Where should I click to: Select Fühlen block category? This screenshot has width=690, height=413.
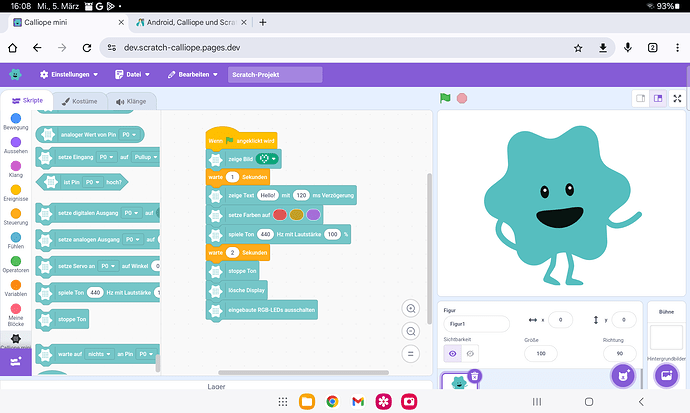point(16,240)
